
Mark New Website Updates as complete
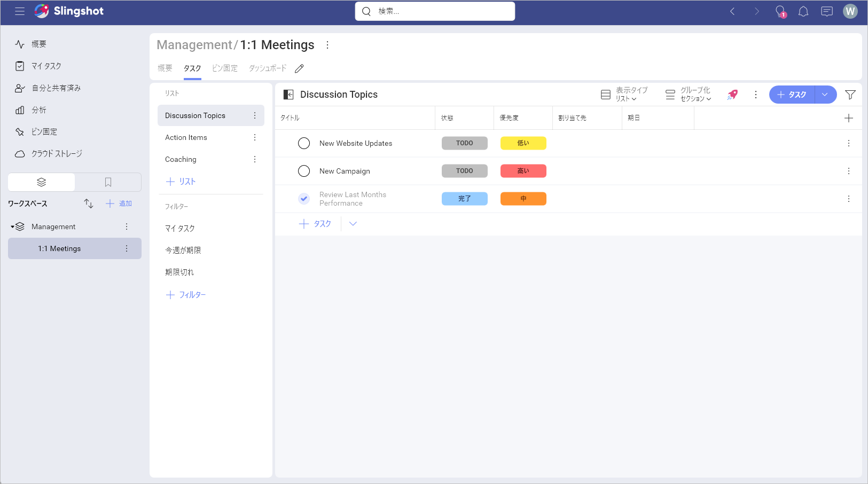click(304, 143)
